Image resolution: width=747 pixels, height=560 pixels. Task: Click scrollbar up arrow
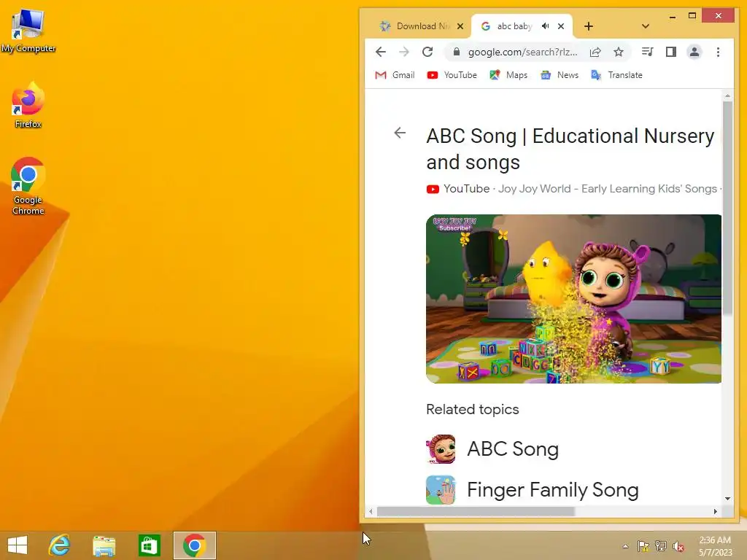727,96
